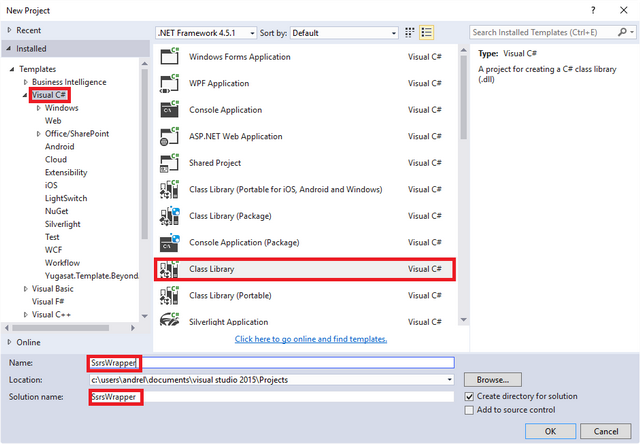Viewport: 640px width, 444px height.
Task: Select the Windows Forms Application template icon
Action: (169, 56)
